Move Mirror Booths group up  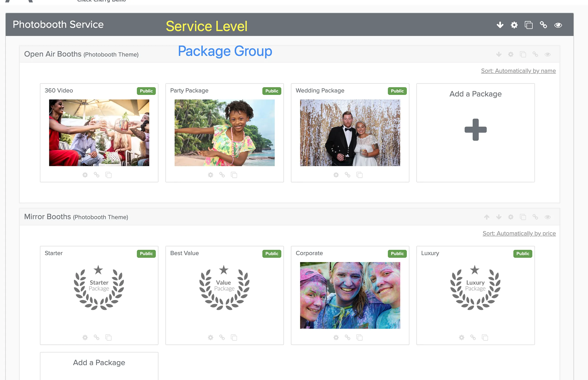(486, 217)
